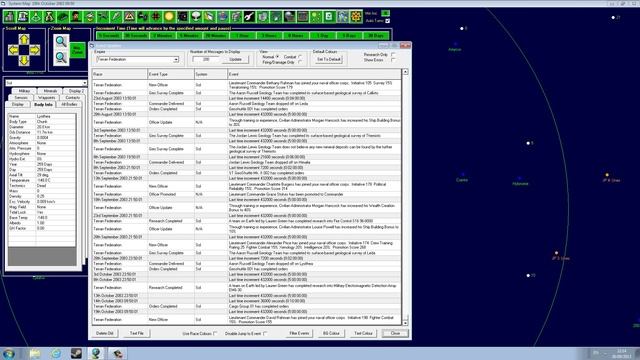Select Firing/Damage Only radio button
Image resolution: width=640 pixels, height=360 pixels.
tap(300, 62)
